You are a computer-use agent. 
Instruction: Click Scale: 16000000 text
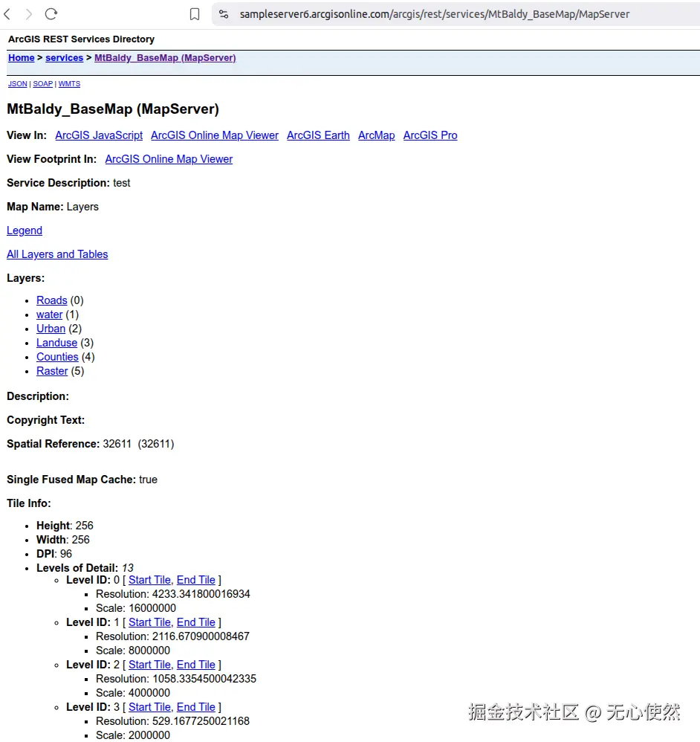click(136, 608)
